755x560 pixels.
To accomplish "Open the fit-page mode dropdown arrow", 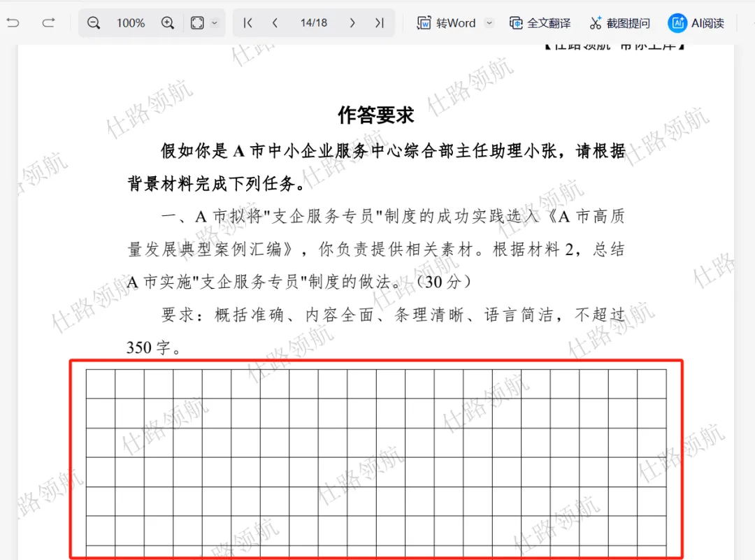I will (x=215, y=22).
